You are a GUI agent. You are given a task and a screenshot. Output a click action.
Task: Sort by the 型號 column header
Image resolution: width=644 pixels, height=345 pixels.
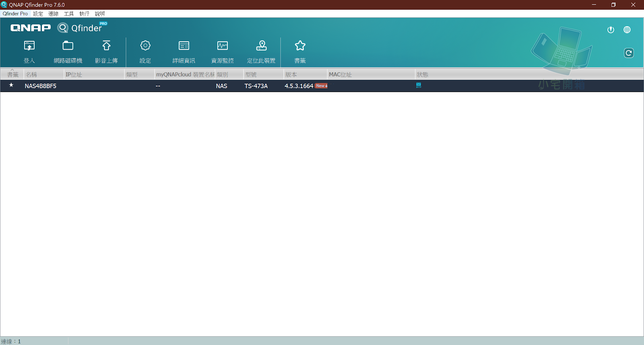(x=264, y=74)
